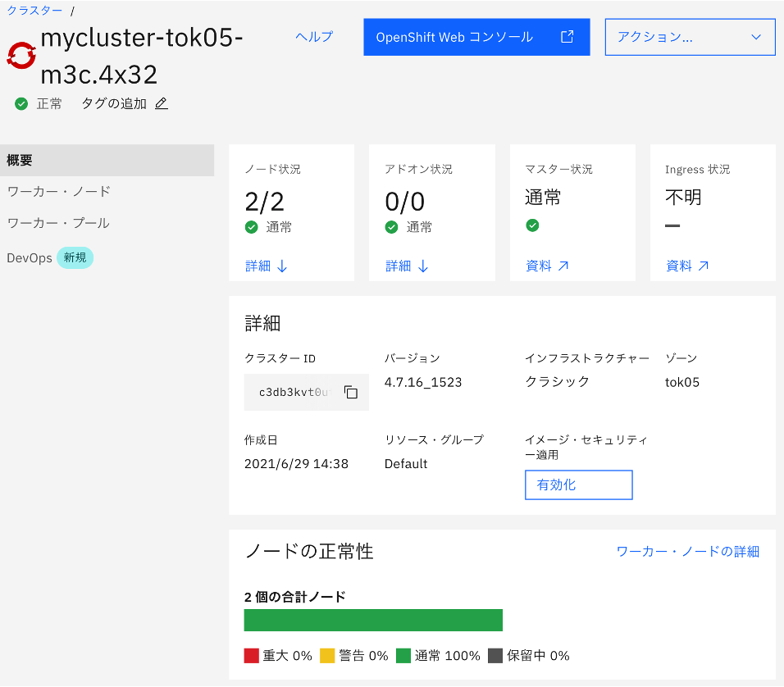Click the resource group value Default
This screenshot has width=784, height=687.
[x=405, y=464]
